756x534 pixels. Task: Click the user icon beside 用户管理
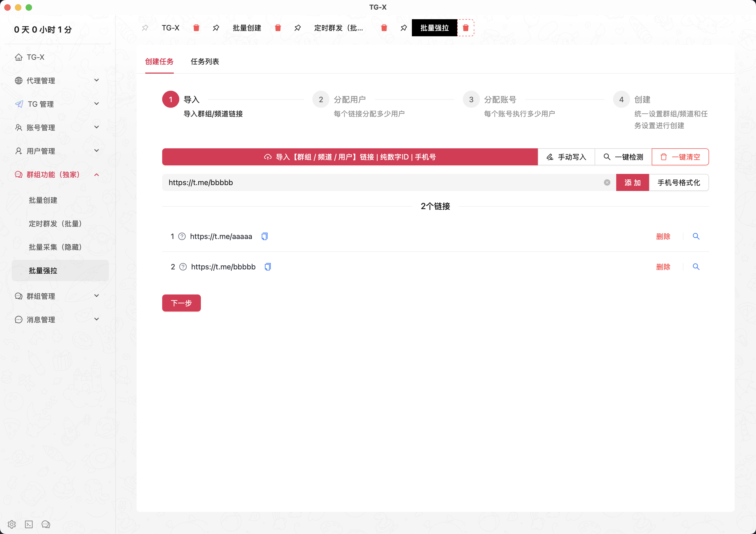click(x=19, y=151)
